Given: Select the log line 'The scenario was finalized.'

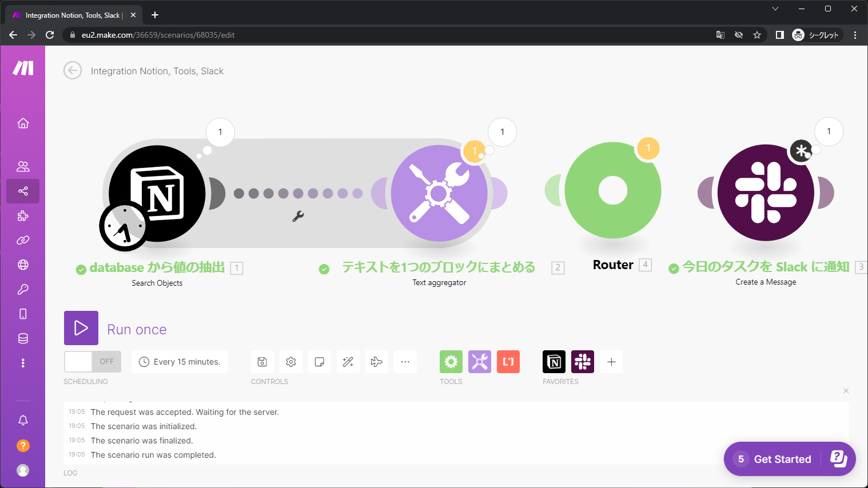Looking at the screenshot, I should click(x=142, y=441).
